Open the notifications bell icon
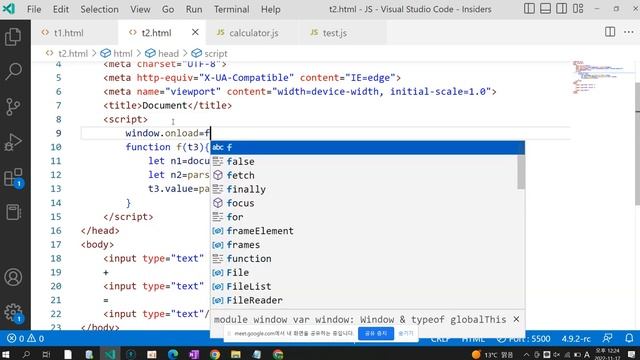This screenshot has height=360, width=640. point(629,338)
